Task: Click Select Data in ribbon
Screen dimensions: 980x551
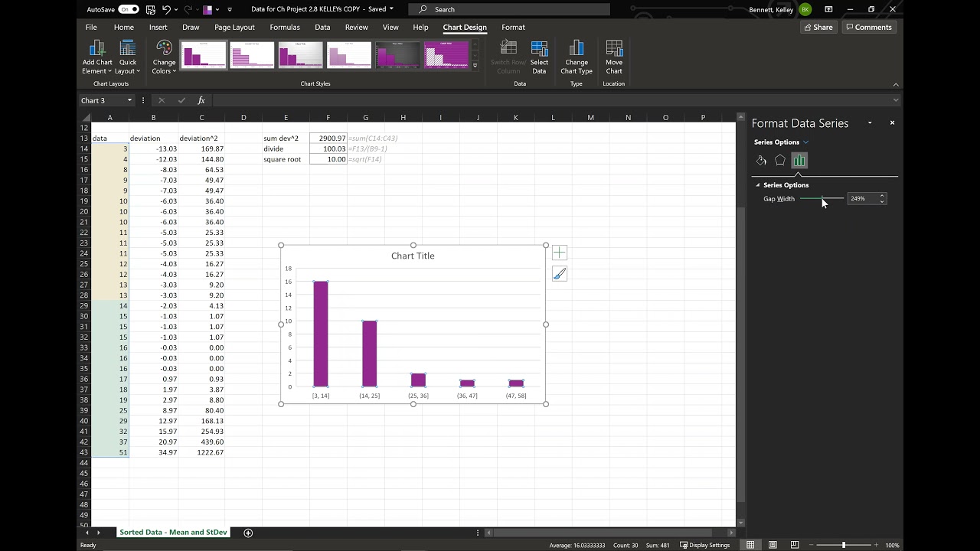Action: click(539, 57)
